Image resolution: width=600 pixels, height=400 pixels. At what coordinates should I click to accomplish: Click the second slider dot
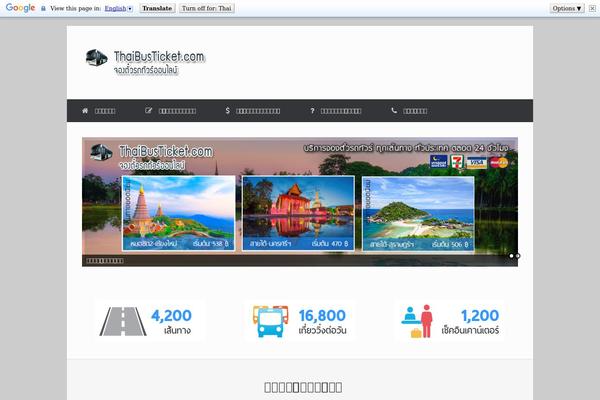(517, 256)
